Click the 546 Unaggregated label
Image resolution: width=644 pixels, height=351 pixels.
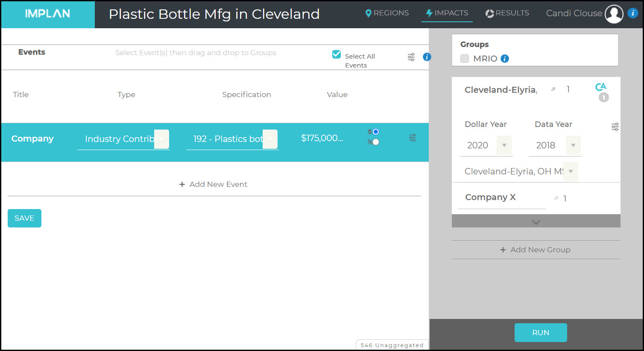392,345
